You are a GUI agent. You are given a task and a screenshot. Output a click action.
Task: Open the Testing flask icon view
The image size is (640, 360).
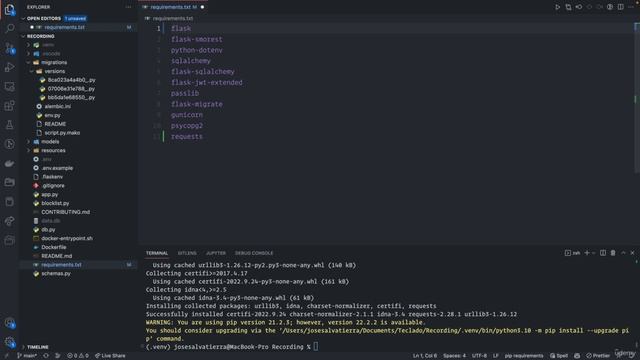tap(9, 125)
